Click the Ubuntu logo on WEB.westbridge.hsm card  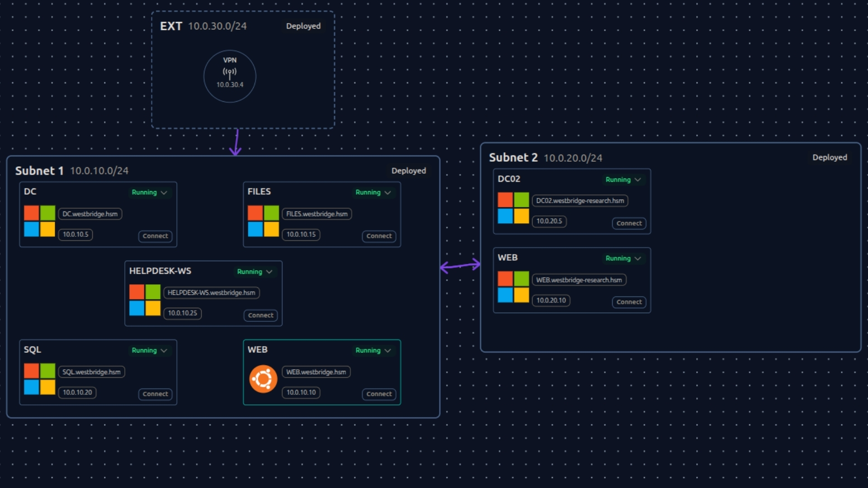(263, 379)
